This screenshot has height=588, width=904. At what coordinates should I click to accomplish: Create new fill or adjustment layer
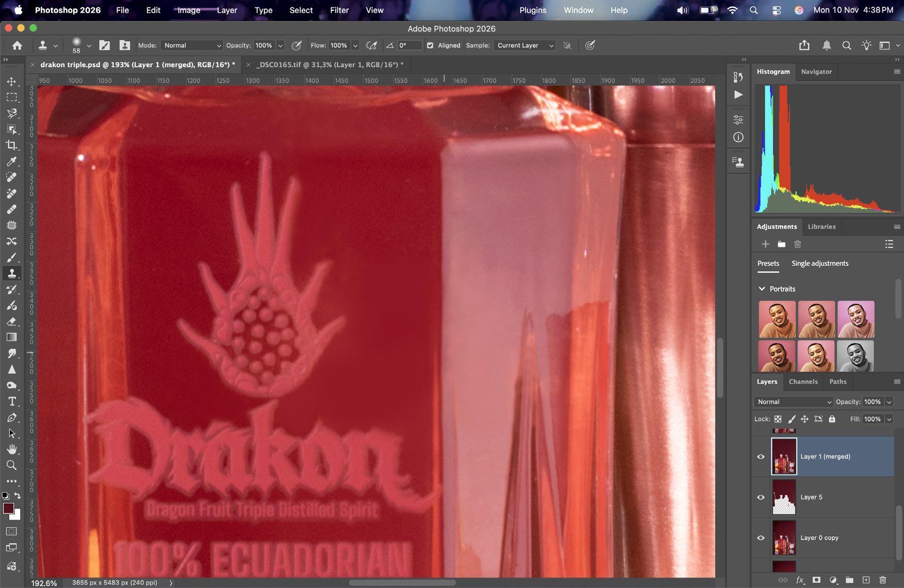(833, 580)
